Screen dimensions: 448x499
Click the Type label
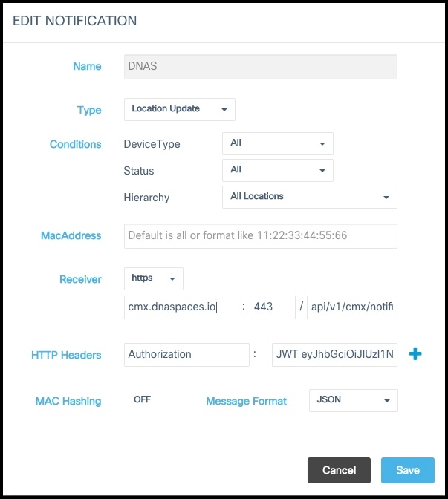coord(89,111)
